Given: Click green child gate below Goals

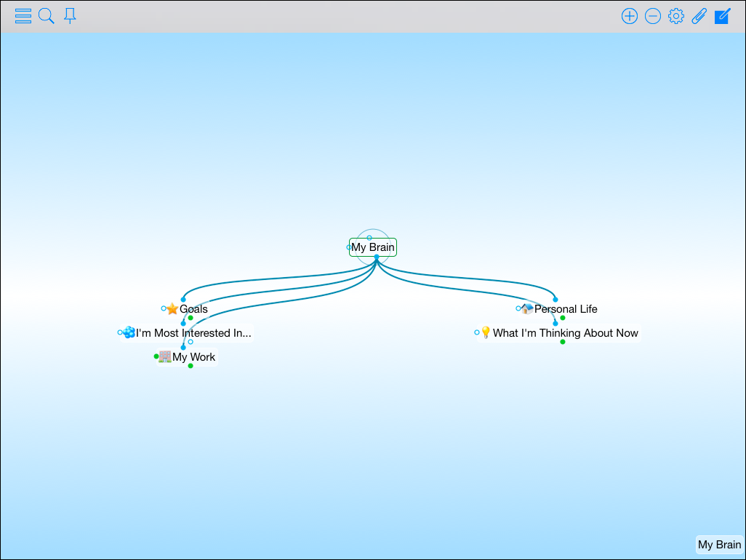Looking at the screenshot, I should (x=190, y=318).
